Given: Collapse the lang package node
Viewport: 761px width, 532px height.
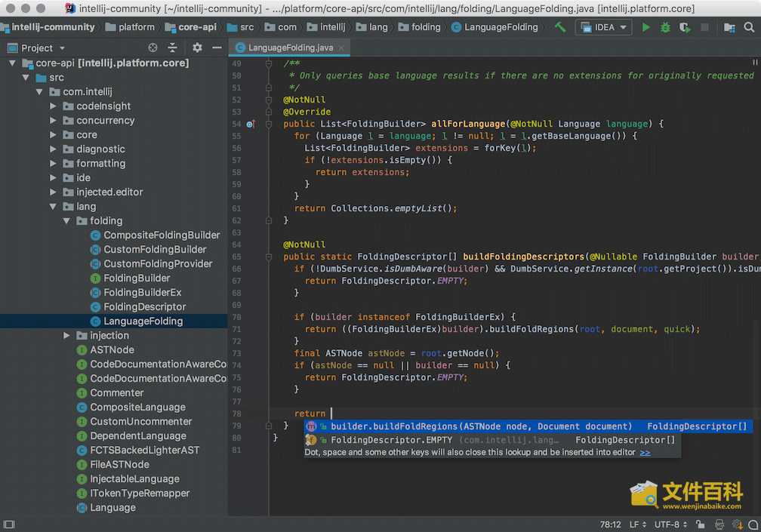Looking at the screenshot, I should point(54,207).
